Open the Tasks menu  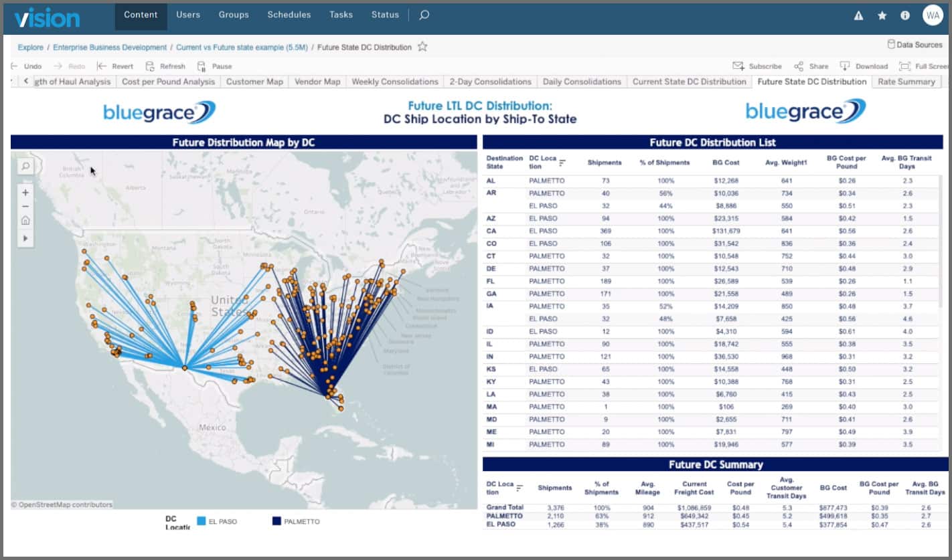pyautogui.click(x=341, y=15)
